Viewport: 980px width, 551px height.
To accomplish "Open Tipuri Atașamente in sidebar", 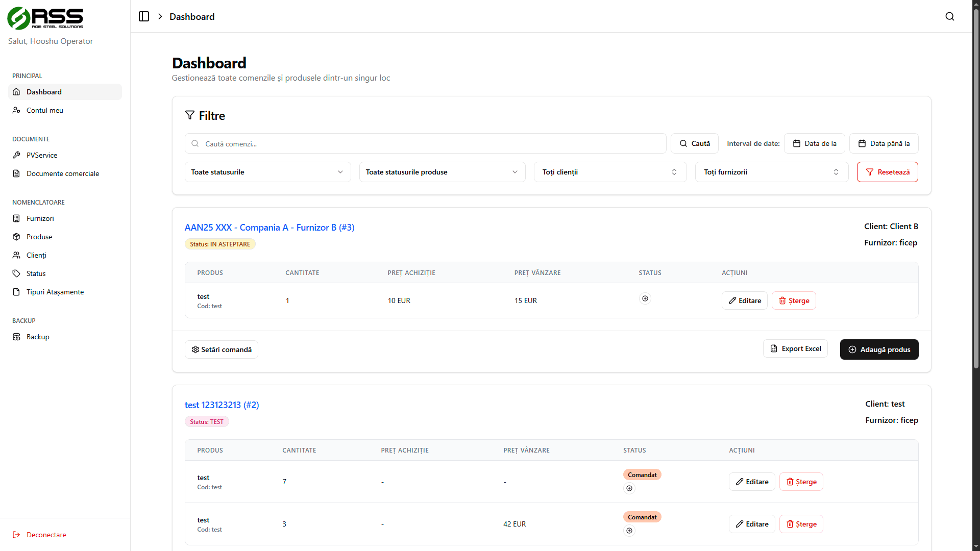I will tap(65, 292).
